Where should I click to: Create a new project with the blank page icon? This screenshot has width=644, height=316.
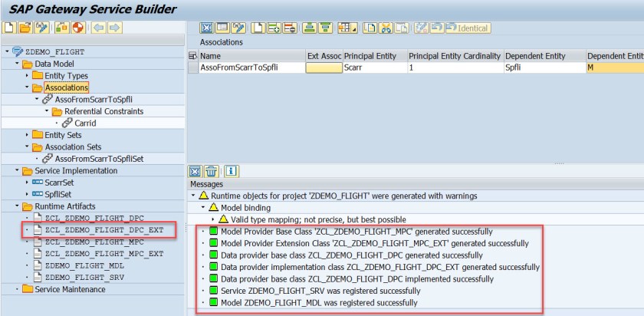(9, 28)
